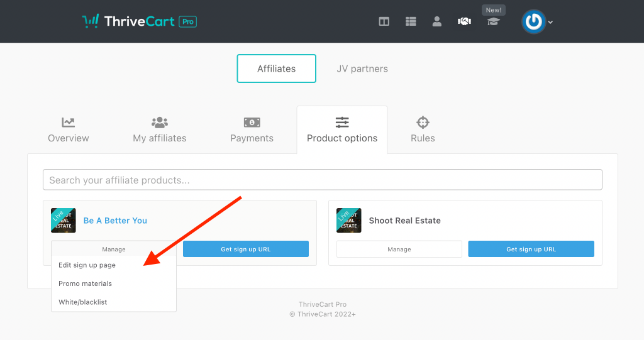The width and height of the screenshot is (644, 340).
Task: Choose White/blacklist option
Action: tap(82, 302)
